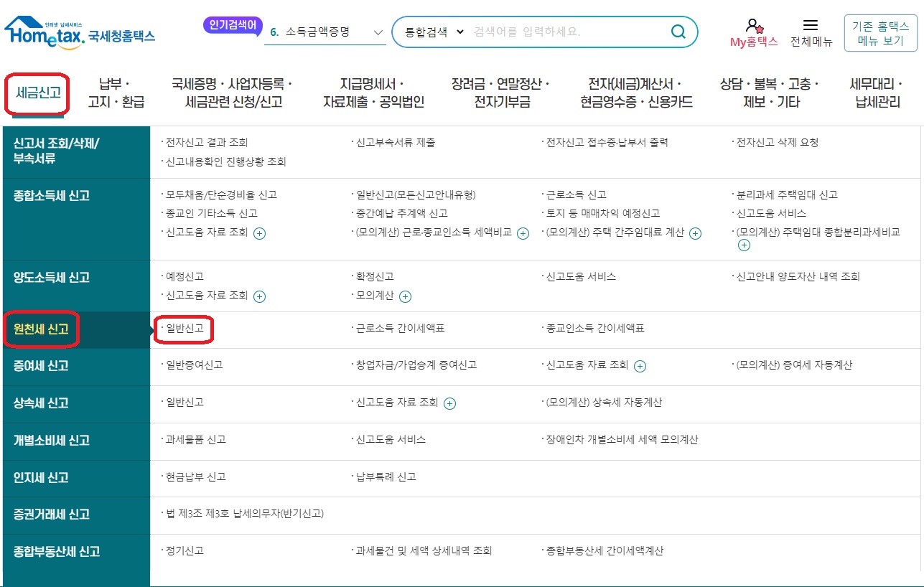
Task: Open 근로소득 간이세액표 link
Action: [x=401, y=329]
